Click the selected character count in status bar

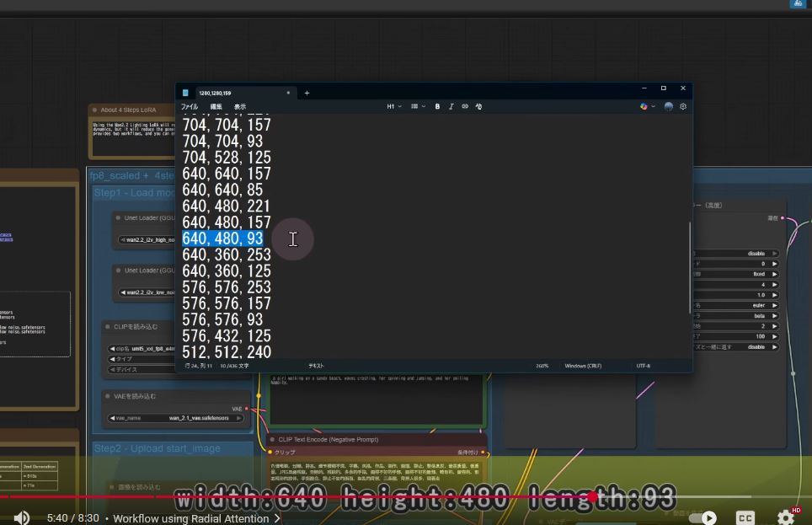tap(234, 366)
